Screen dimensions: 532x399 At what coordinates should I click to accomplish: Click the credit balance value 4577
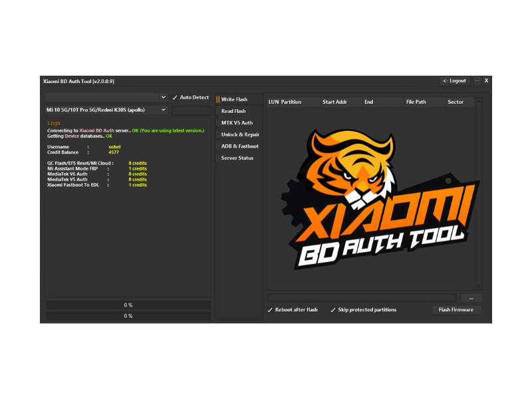[x=114, y=152]
